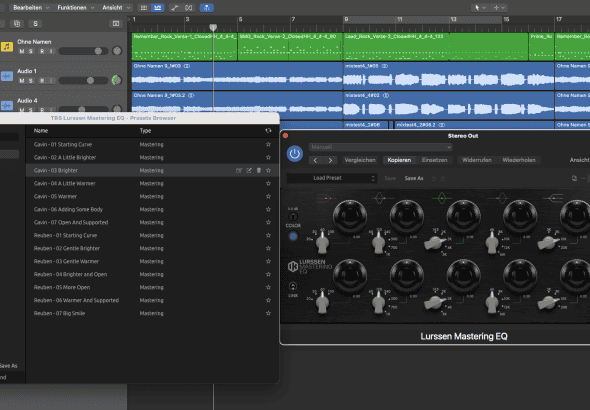This screenshot has width=590, height=410.
Task: Sort presets by Name column header
Action: coord(41,131)
